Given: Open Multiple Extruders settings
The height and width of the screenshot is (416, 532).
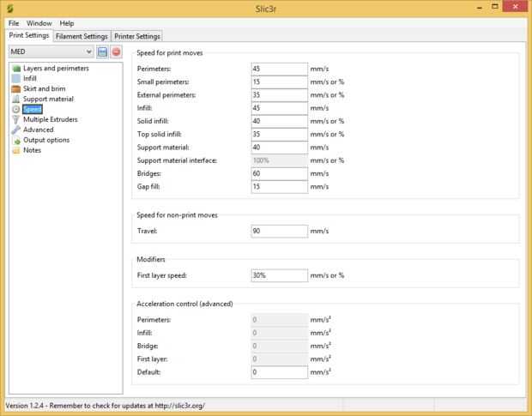Looking at the screenshot, I should pos(51,119).
